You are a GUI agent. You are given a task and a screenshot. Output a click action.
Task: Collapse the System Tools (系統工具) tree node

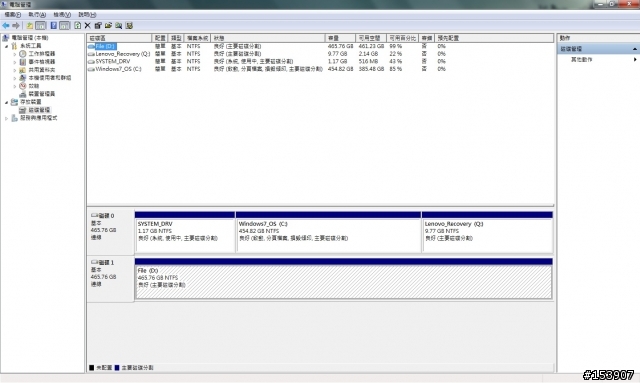tap(7, 46)
